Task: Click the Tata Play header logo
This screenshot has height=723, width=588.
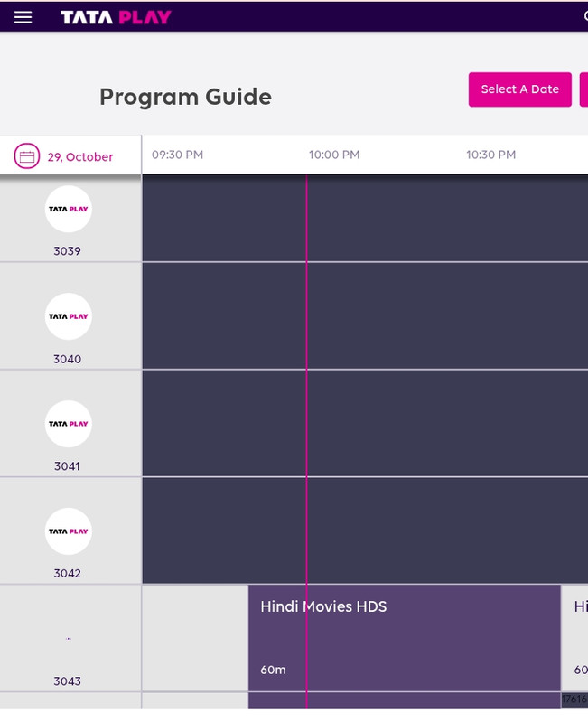Action: [x=116, y=17]
